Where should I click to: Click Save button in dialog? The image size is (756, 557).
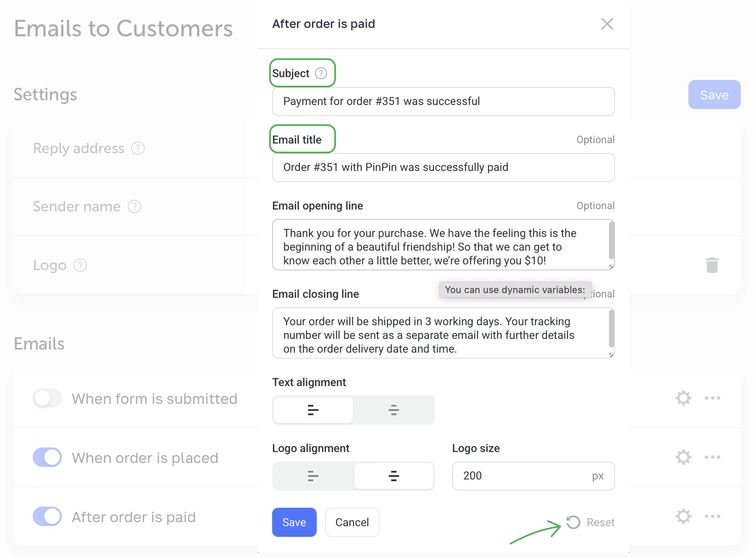coord(294,522)
